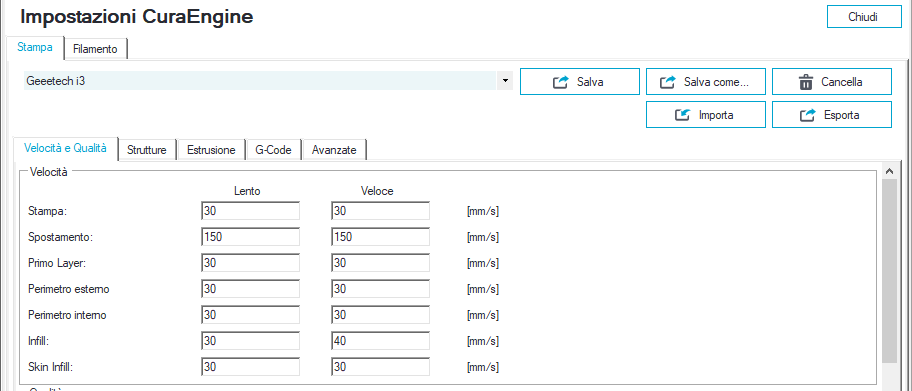The image size is (912, 391).
Task: Click the Infill Lento speed field
Action: [250, 341]
